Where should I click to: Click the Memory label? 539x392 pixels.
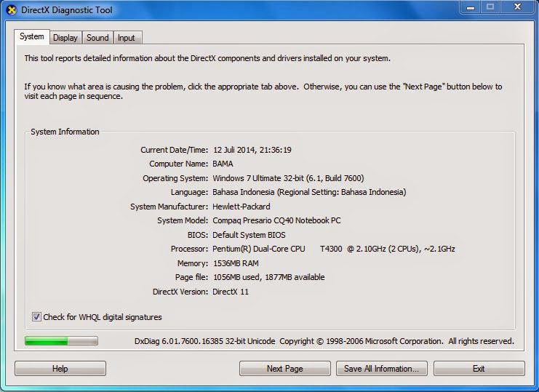click(193, 263)
